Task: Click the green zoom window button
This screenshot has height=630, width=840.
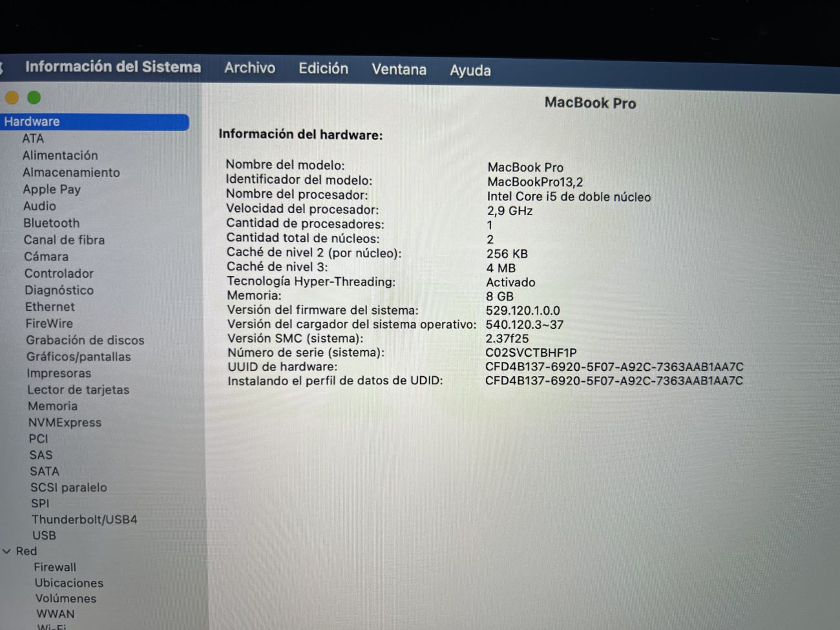Action: tap(34, 98)
